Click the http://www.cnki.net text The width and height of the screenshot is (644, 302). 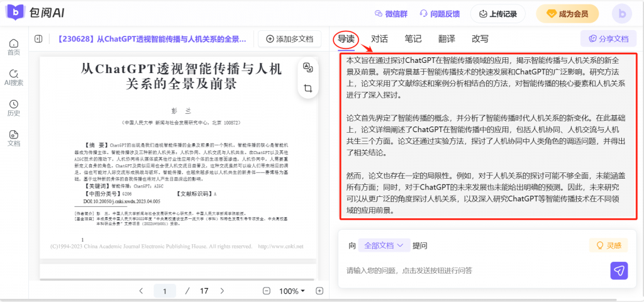(x=280, y=247)
